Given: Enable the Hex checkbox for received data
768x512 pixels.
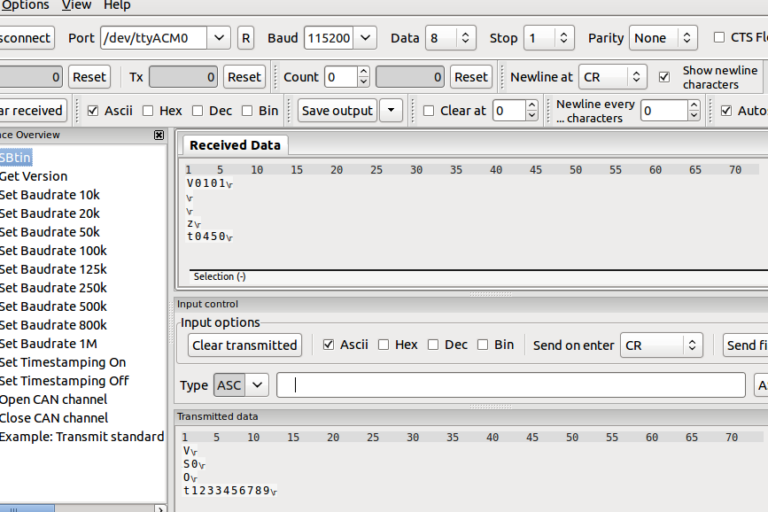Looking at the screenshot, I should coord(148,111).
